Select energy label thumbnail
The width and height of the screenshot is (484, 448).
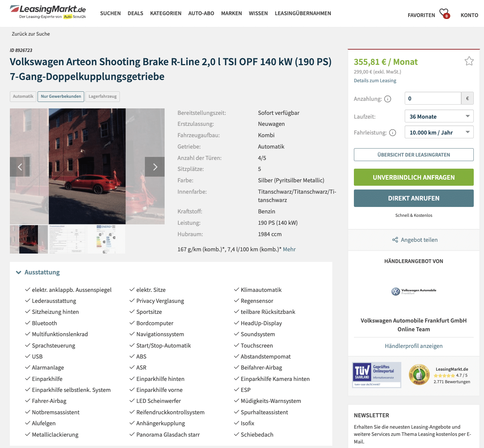point(106,239)
